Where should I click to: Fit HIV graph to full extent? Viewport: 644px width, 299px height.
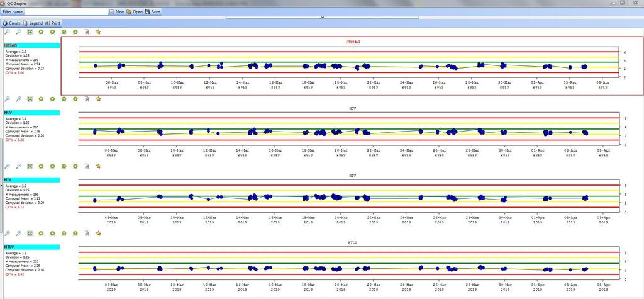(x=30, y=166)
